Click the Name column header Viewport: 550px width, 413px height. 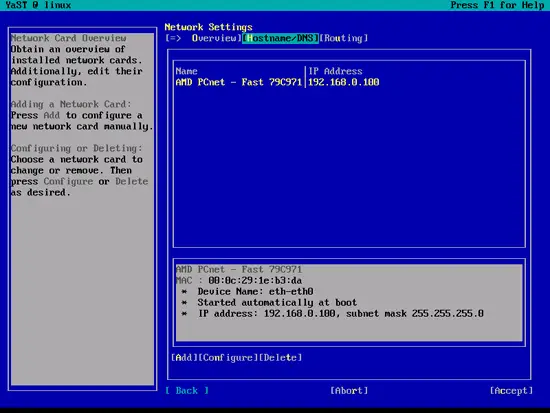click(x=186, y=71)
